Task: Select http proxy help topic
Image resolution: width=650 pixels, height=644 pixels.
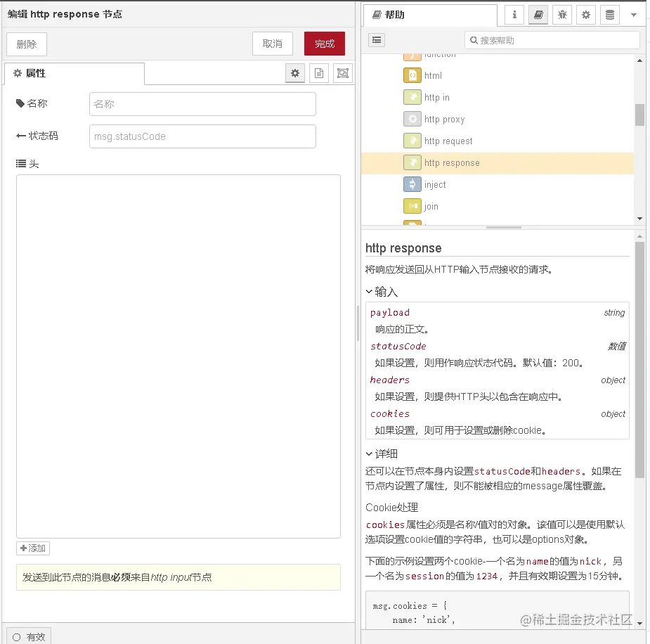Action: point(444,120)
